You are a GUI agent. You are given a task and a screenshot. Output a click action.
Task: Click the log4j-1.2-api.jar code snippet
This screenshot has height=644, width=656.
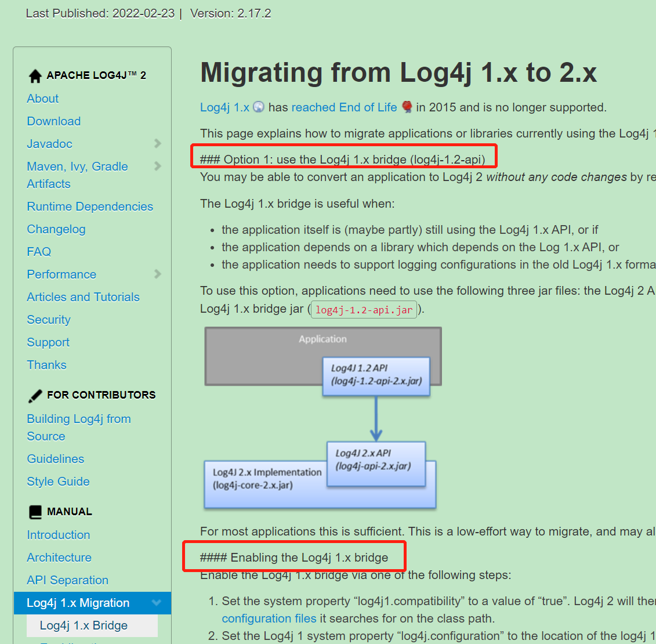(x=364, y=310)
